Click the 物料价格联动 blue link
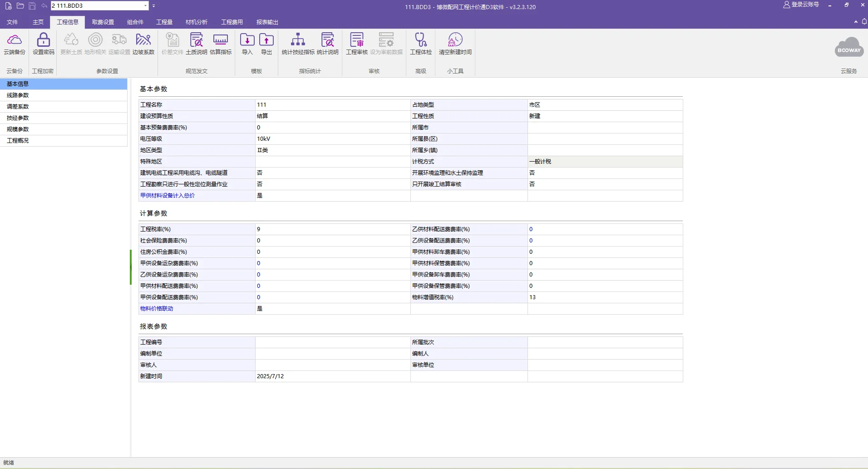Viewport: 868px width, 469px height. pos(157,309)
